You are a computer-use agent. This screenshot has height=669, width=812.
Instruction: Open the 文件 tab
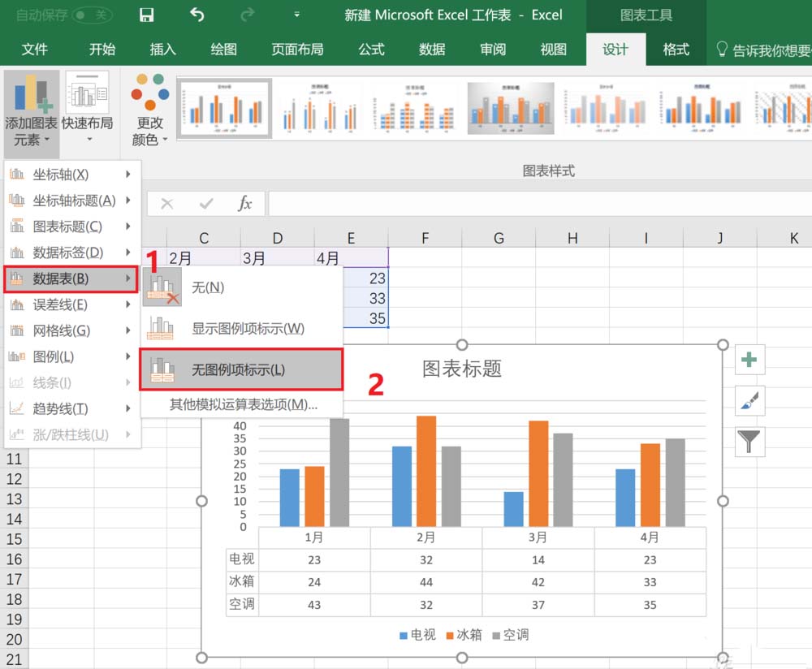point(35,50)
